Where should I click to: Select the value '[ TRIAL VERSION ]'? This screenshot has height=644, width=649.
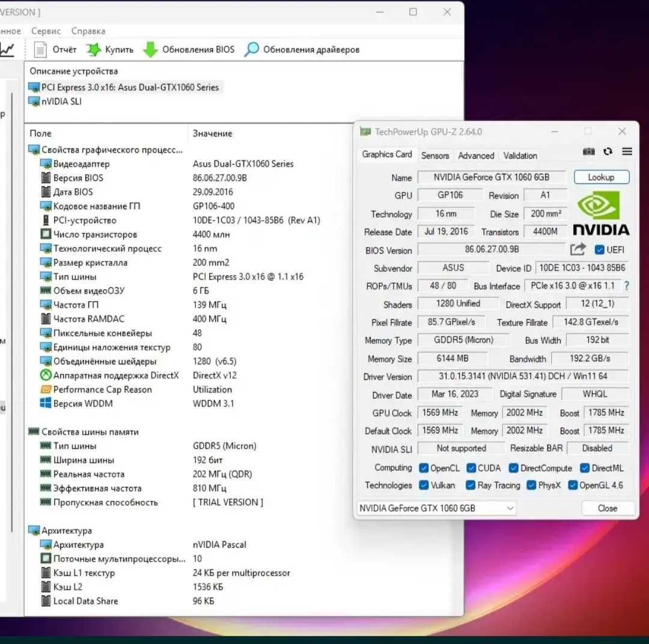coord(228,502)
